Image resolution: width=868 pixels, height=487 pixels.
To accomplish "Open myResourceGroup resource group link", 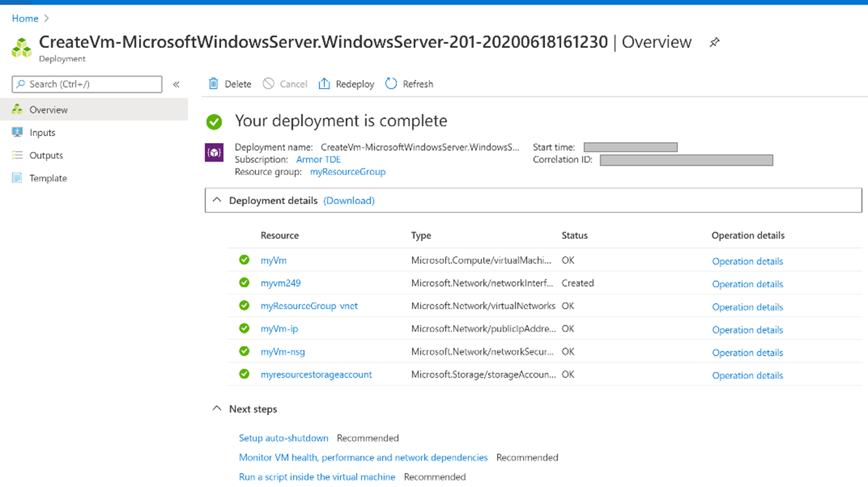I will (348, 172).
